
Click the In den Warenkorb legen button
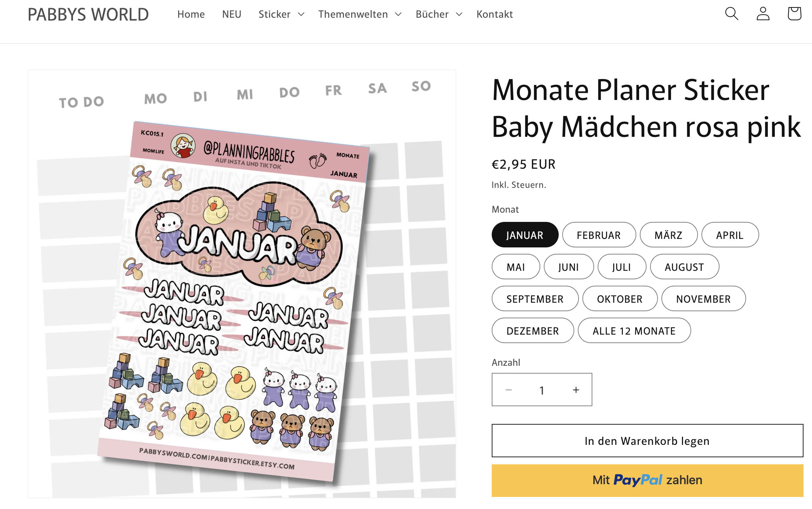[x=647, y=441]
